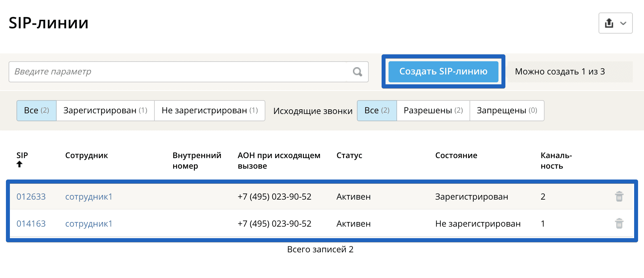Screen dimensions: 644x278
Task: Open 'сотрудник1' link in 014163 row
Action: click(89, 224)
